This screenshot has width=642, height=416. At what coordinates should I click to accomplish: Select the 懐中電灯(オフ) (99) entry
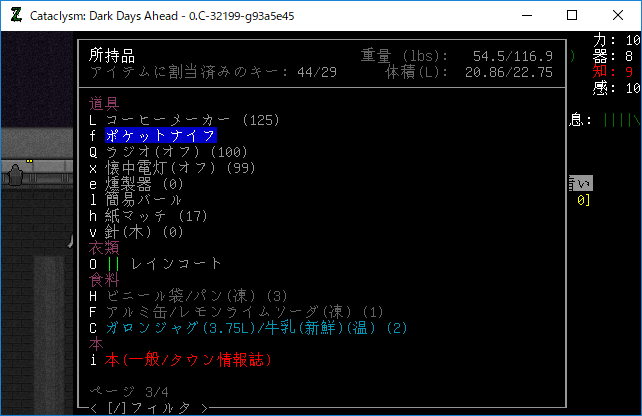pos(180,168)
